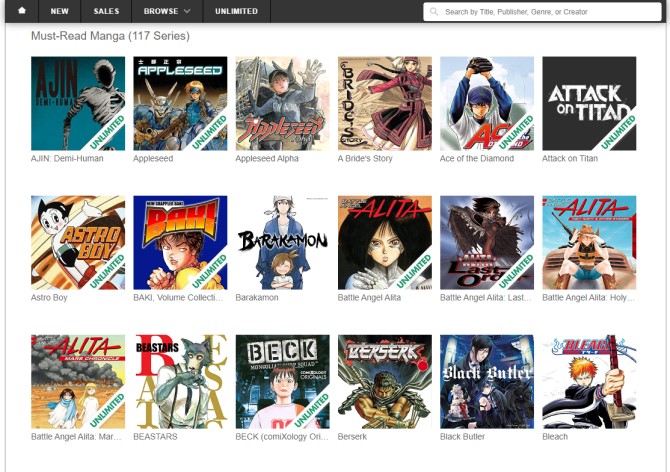Click the 'Ace of the Diamond' title link
The width and height of the screenshot is (670, 472).
(477, 158)
